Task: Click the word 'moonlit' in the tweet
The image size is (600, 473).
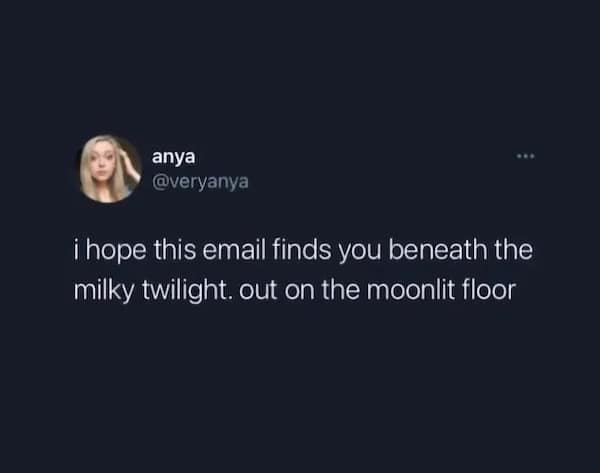Action: (411, 290)
